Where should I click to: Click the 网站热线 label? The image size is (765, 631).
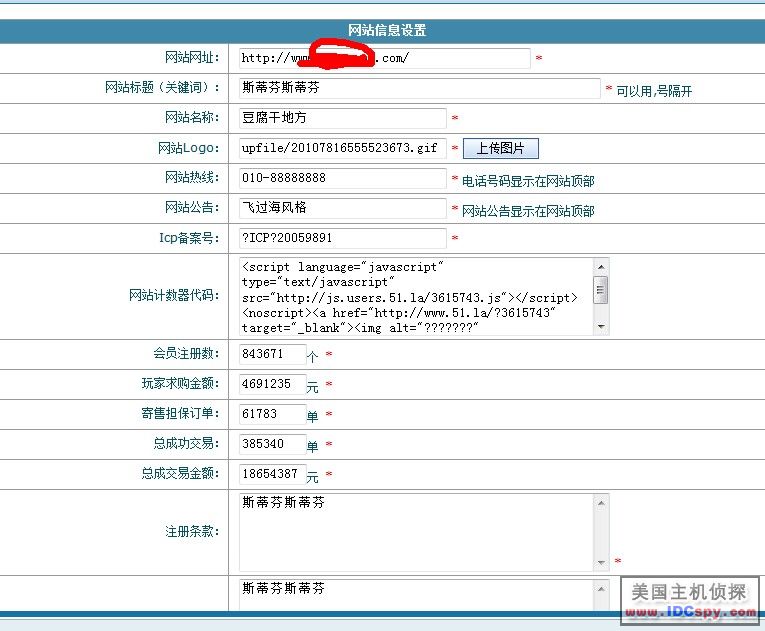[192, 178]
